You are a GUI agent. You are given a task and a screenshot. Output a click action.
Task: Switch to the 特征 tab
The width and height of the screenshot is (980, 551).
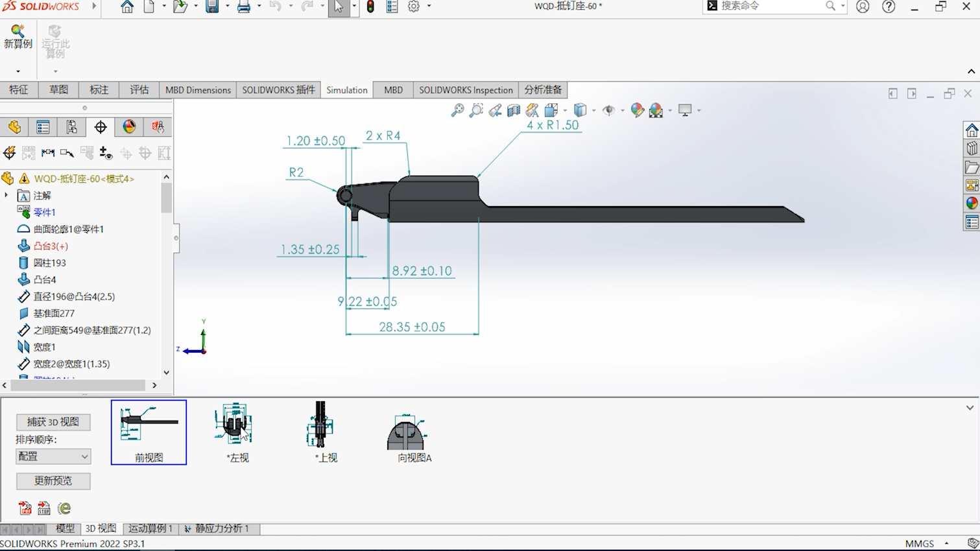(19, 89)
